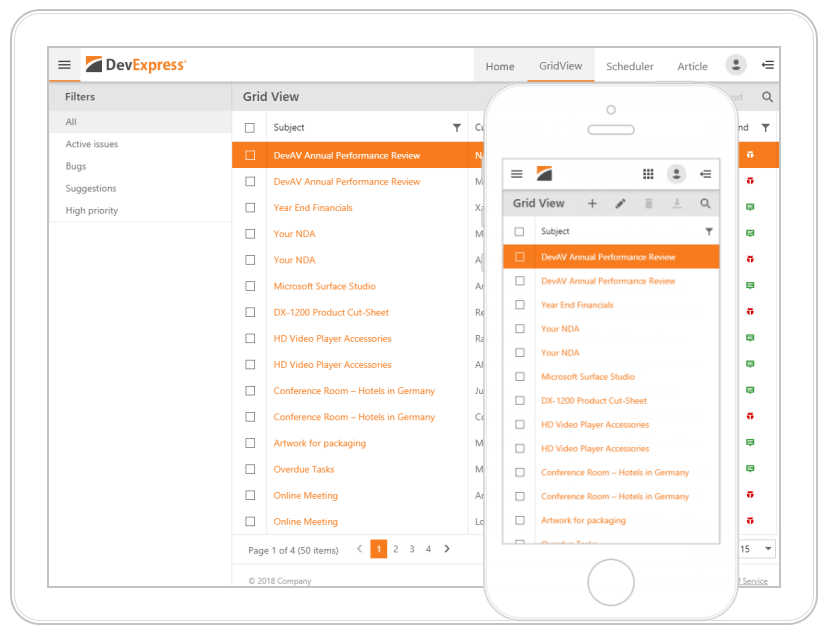Open the rightmost column filter funnel on tablet
Image resolution: width=833 pixels, height=628 pixels.
(x=766, y=128)
